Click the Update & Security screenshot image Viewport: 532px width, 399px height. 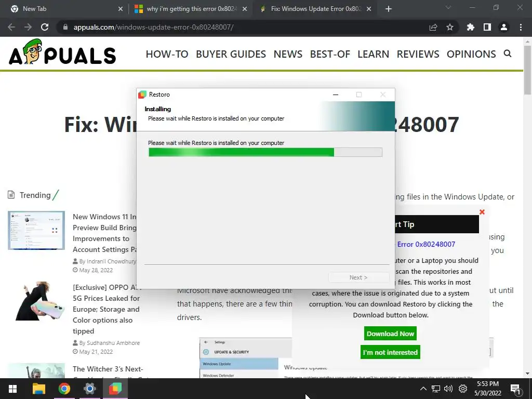(246, 358)
